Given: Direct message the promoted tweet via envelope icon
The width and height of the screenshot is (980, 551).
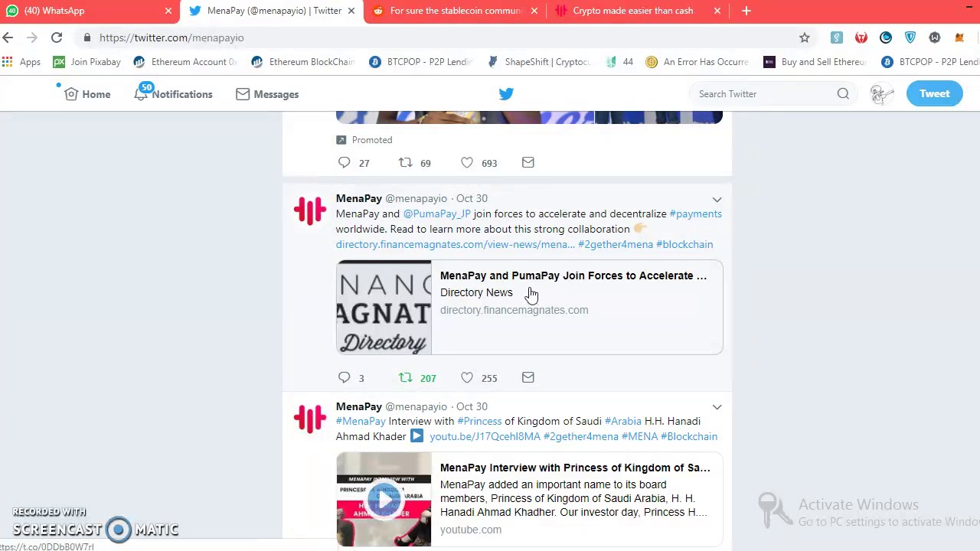Looking at the screenshot, I should click(528, 162).
